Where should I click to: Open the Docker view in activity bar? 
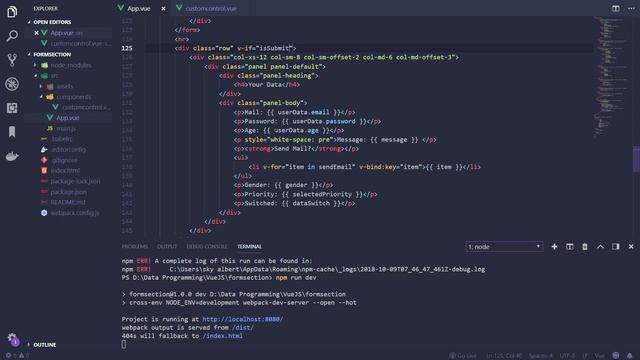tap(12, 156)
